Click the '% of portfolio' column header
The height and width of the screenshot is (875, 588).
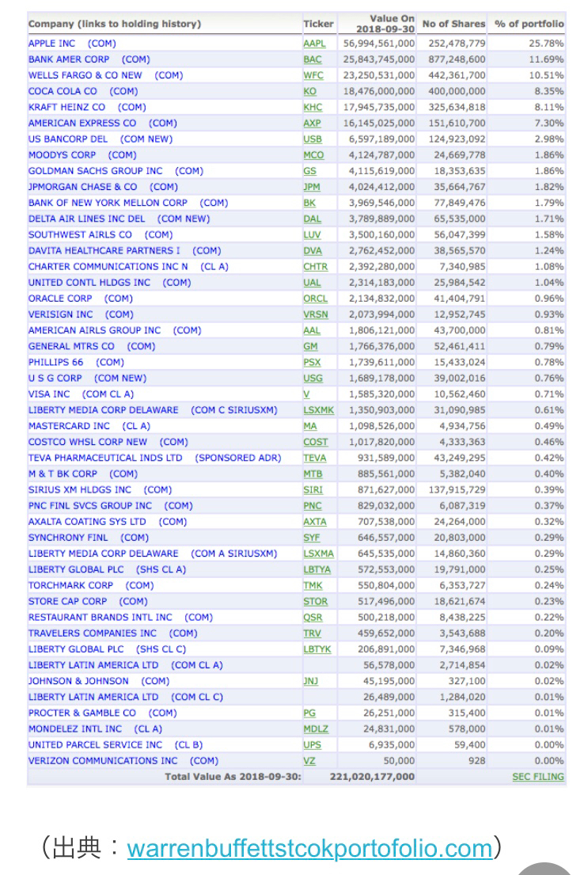click(x=529, y=24)
